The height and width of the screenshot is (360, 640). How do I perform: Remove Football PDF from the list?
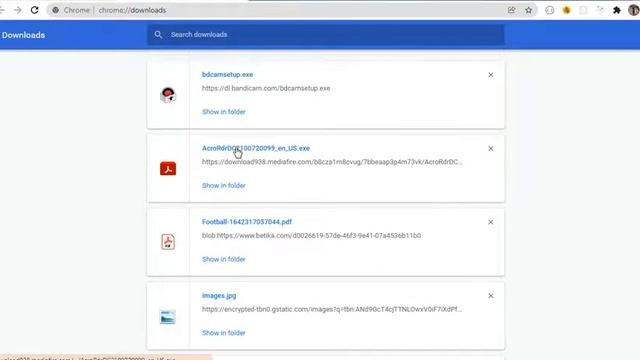pyautogui.click(x=491, y=222)
